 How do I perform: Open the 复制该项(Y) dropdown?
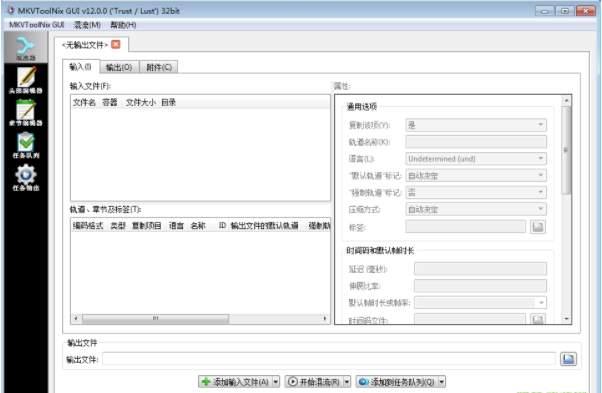(476, 125)
